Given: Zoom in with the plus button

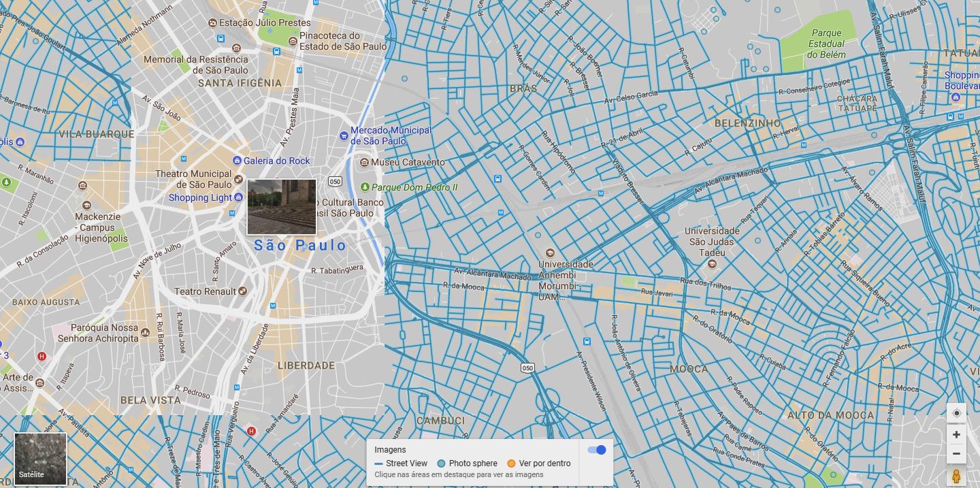Looking at the screenshot, I should click(x=957, y=435).
